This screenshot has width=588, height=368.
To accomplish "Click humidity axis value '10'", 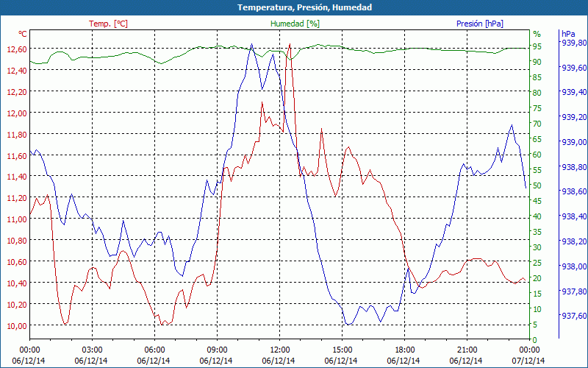I will click(x=537, y=309).
